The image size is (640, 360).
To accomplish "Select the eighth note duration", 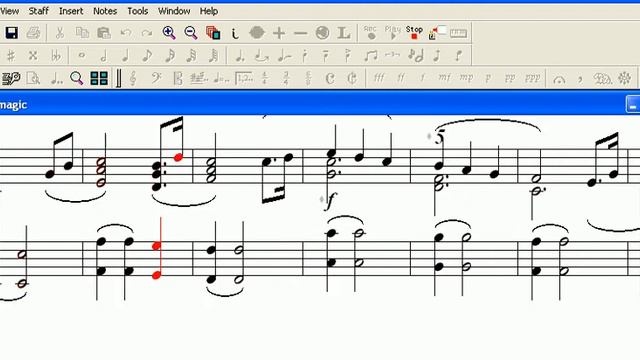I will [x=147, y=56].
